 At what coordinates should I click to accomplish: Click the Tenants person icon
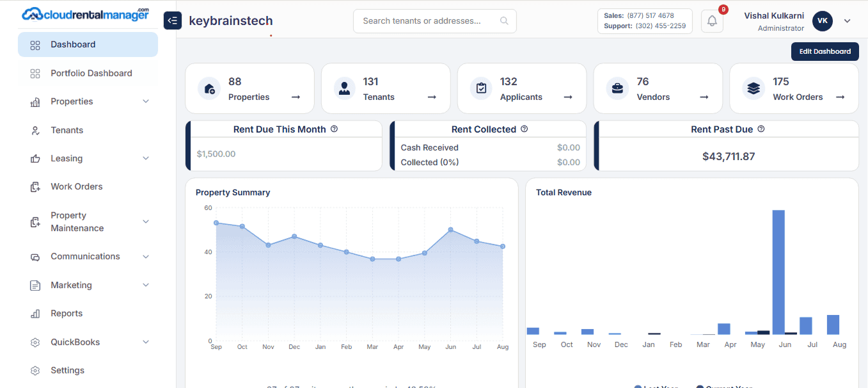tap(345, 88)
